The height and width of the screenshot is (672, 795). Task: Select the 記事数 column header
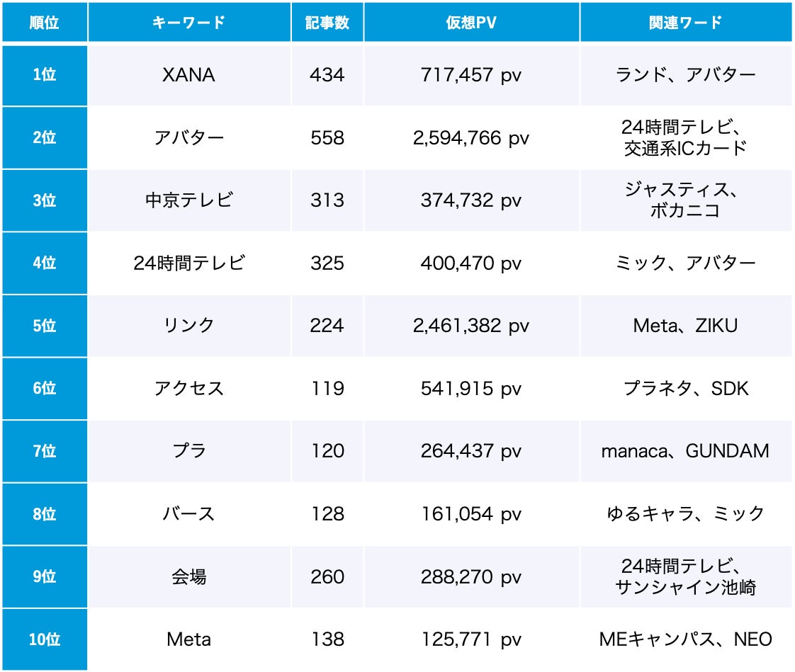pyautogui.click(x=327, y=22)
